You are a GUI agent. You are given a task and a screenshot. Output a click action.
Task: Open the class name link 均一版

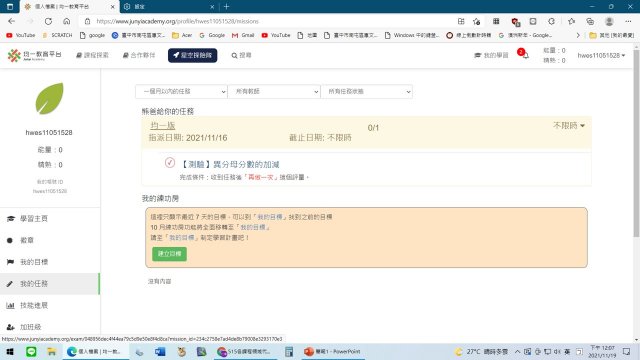coord(162,125)
